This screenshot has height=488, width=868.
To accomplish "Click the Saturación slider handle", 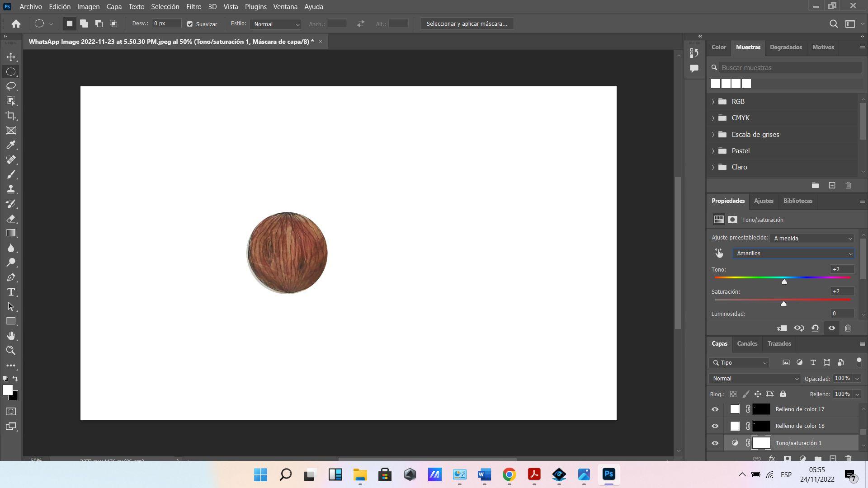I will pyautogui.click(x=783, y=304).
